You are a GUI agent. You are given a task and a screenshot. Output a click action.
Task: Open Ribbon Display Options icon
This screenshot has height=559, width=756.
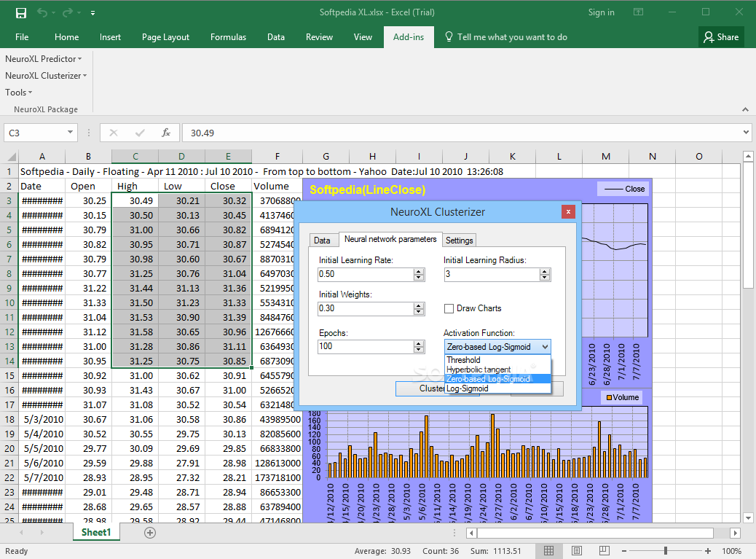[638, 12]
